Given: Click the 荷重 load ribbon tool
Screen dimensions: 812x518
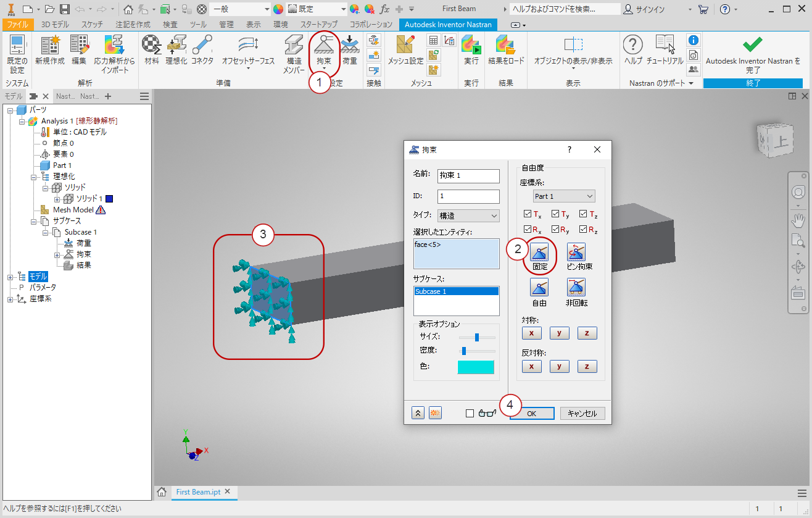Looking at the screenshot, I should [x=350, y=50].
